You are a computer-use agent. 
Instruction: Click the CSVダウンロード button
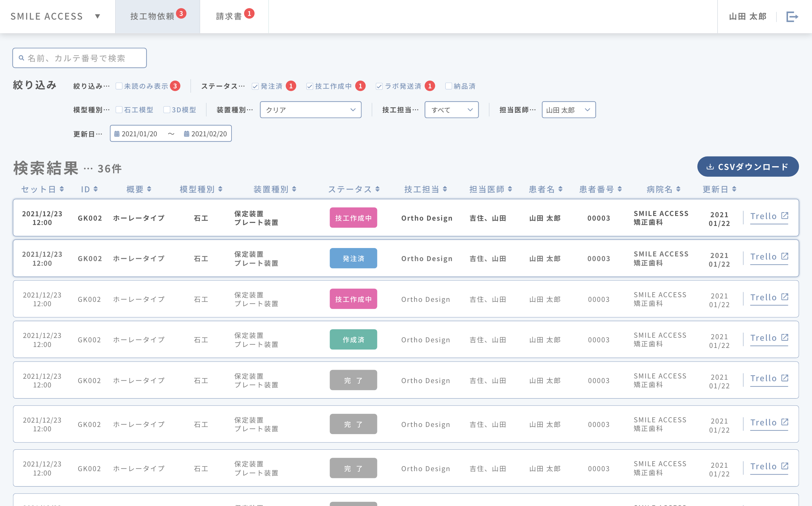click(748, 167)
